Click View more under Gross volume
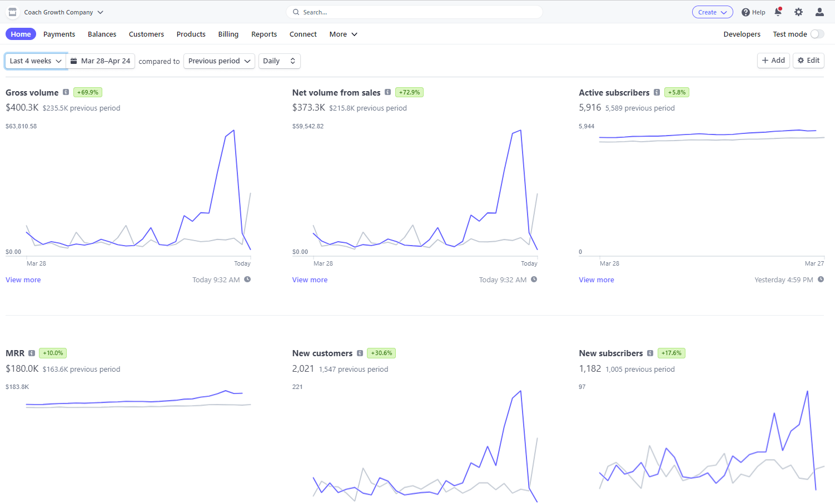The height and width of the screenshot is (504, 835). click(x=23, y=280)
